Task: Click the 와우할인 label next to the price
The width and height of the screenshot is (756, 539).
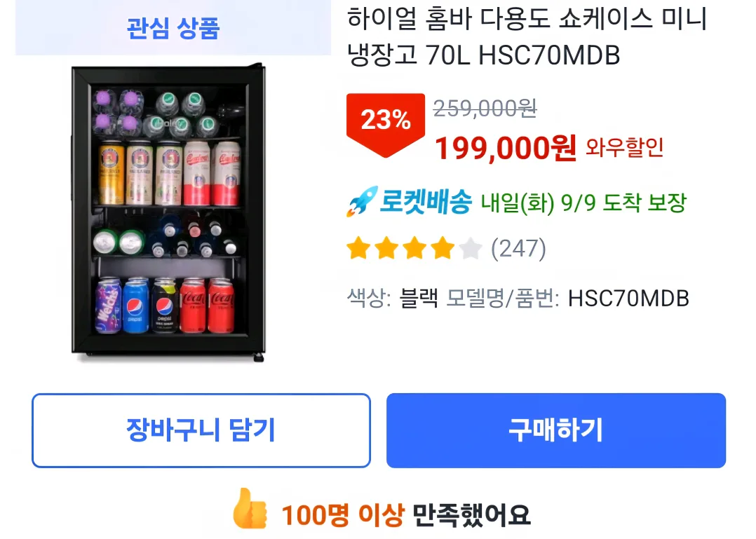Action: pyautogui.click(x=621, y=151)
